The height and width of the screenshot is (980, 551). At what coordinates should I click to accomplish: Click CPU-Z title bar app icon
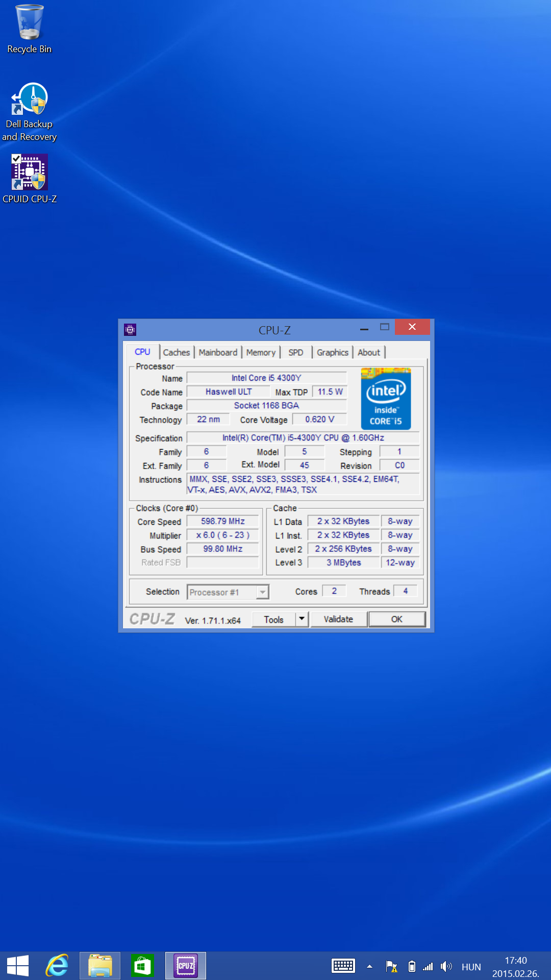point(130,330)
